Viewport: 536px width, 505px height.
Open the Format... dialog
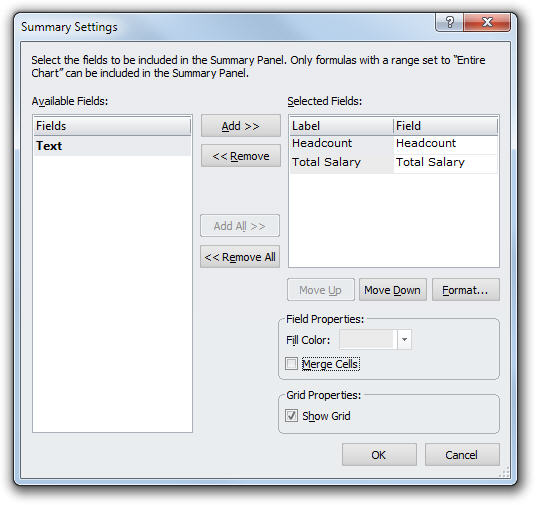[x=466, y=290]
